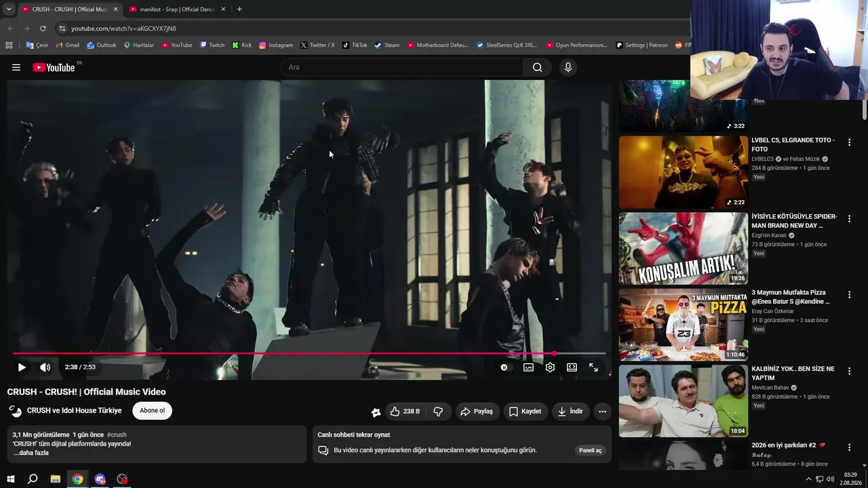
Task: Open File Explorer from the taskbar
Action: point(56,479)
